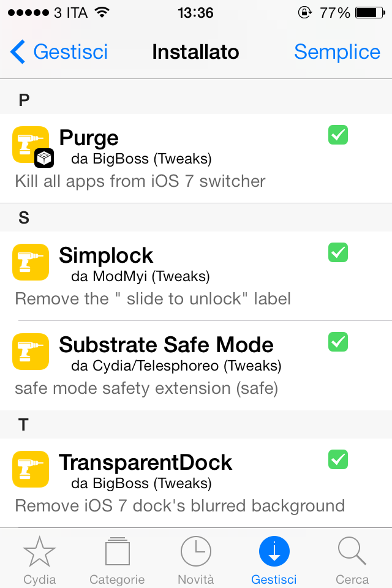Screen dimensions: 392x588
Task: Tap the battery indicator in status bar
Action: coord(370,13)
